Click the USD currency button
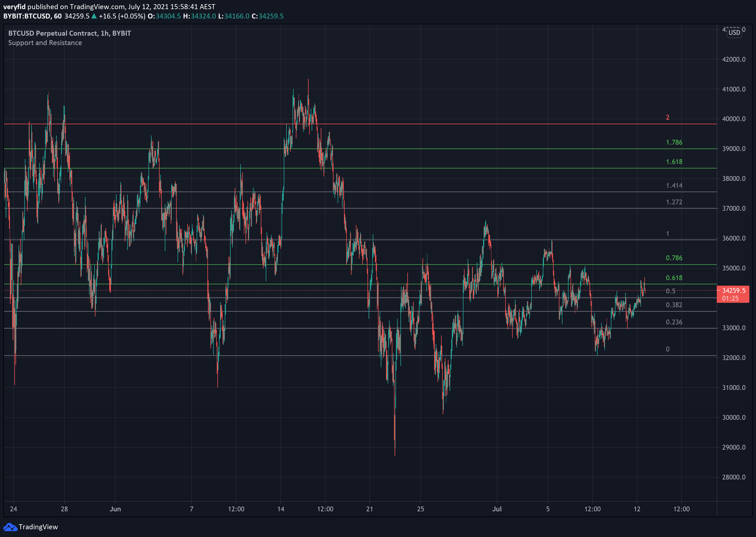 [734, 32]
